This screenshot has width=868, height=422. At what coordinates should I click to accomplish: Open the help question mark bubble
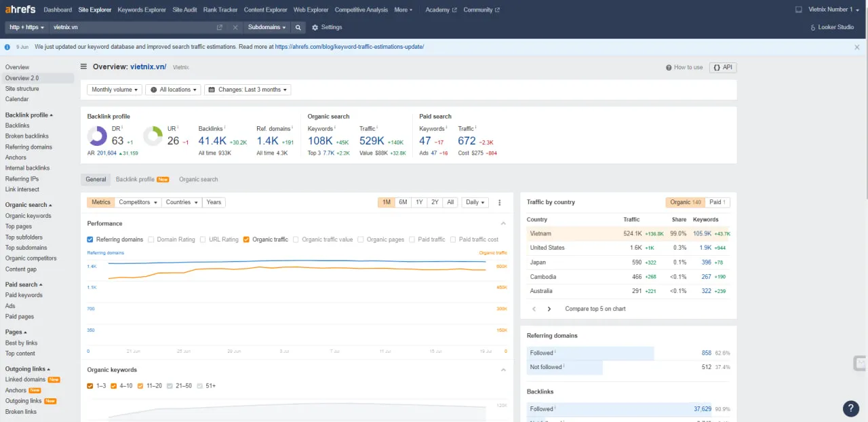click(850, 408)
